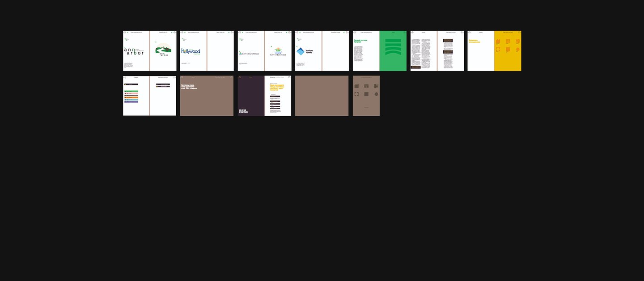Open the horizontal City of Knoxville logo page

point(251,51)
